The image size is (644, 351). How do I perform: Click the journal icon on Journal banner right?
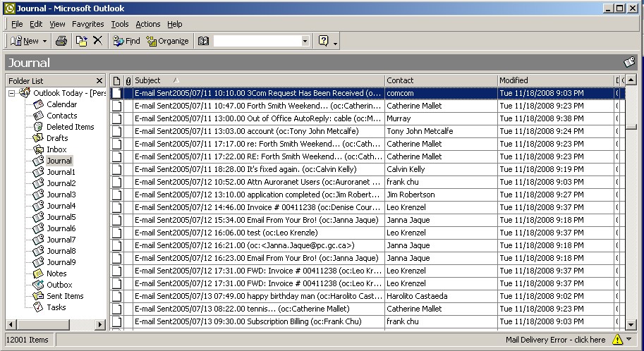(629, 63)
